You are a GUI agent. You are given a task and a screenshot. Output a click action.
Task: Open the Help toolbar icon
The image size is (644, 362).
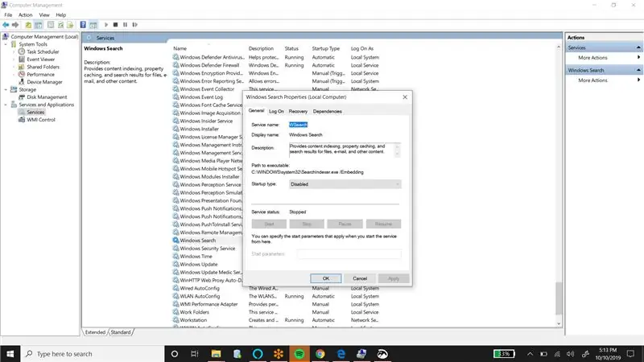coord(83,25)
